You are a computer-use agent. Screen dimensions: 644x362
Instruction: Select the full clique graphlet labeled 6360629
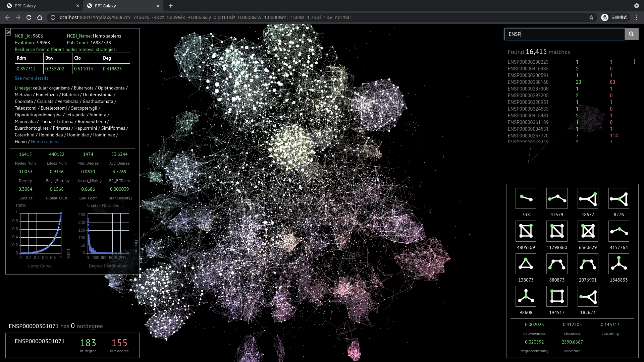tap(588, 231)
